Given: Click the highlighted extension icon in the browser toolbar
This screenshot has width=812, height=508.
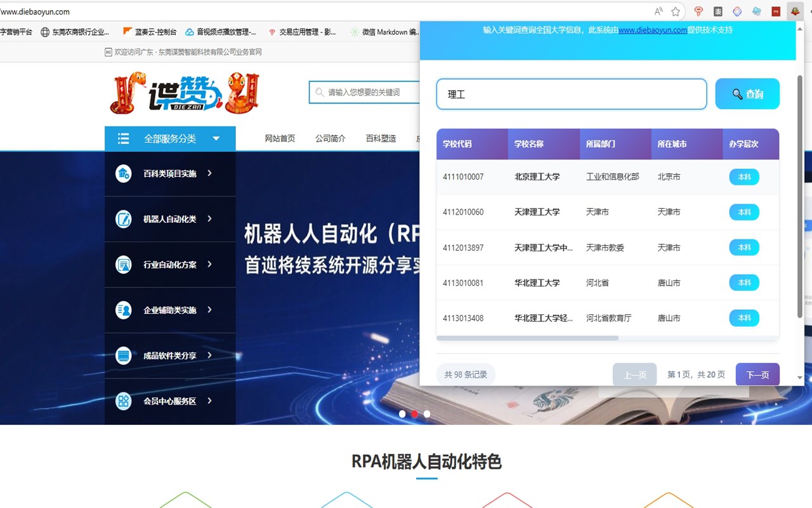Looking at the screenshot, I should pyautogui.click(x=794, y=11).
